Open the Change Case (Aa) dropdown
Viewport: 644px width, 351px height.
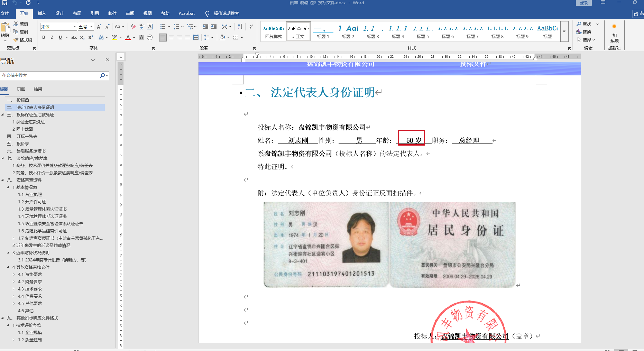(119, 27)
